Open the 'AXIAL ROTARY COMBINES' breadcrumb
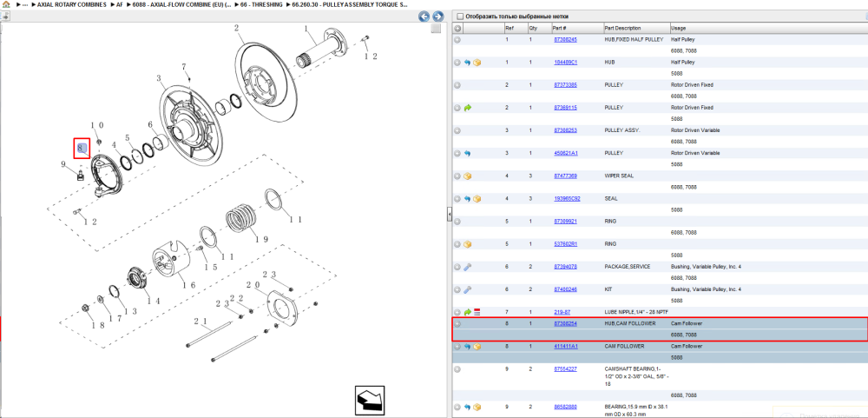868x418 pixels. tap(71, 4)
